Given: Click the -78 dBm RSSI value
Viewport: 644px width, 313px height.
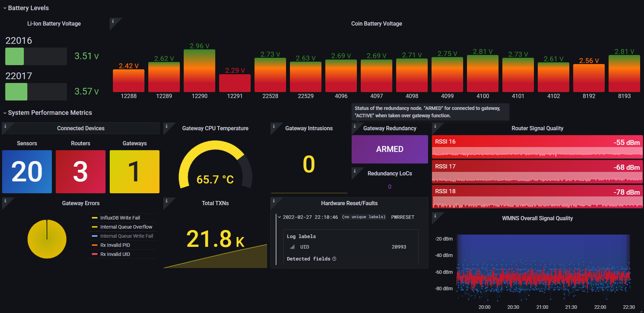Looking at the screenshot, I should 627,192.
